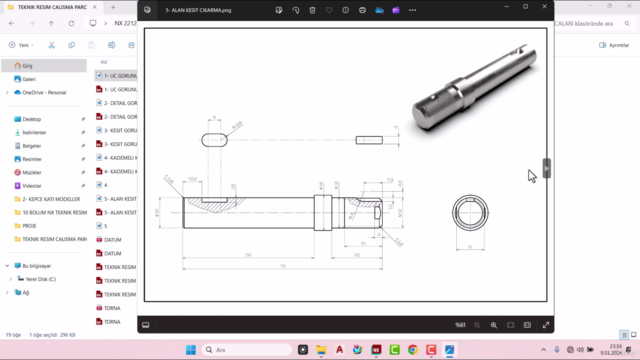640x360 pixels.
Task: Select the TEKNIK RESIM CALISMA PARC Explorer tab
Action: pos(52,7)
